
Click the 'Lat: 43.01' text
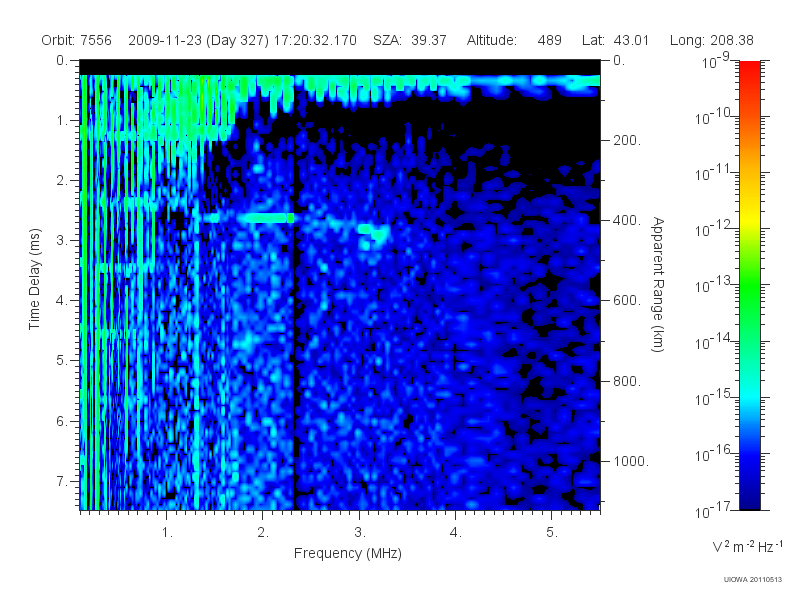coord(615,40)
